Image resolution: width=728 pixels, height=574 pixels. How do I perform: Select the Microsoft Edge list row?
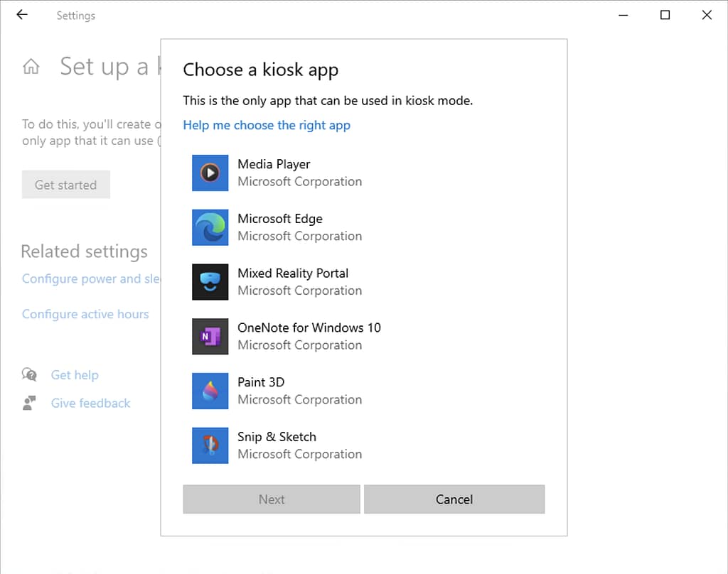click(x=320, y=227)
